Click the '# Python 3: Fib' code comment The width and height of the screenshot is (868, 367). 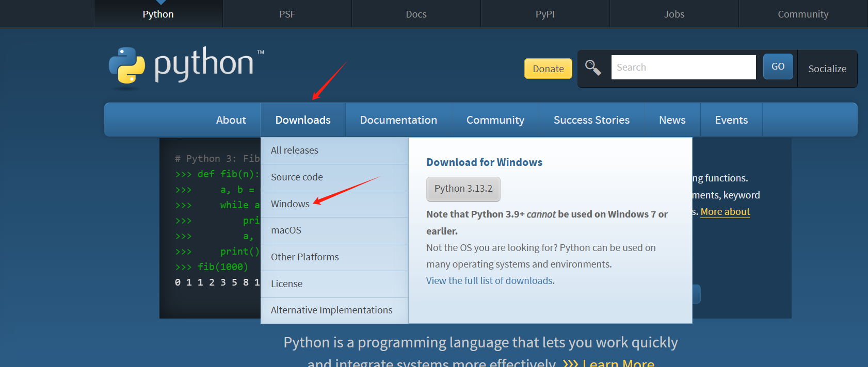(217, 158)
